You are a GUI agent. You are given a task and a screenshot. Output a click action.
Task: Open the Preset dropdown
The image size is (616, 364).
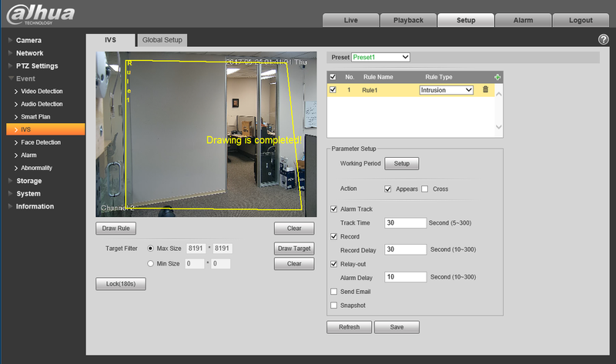381,57
